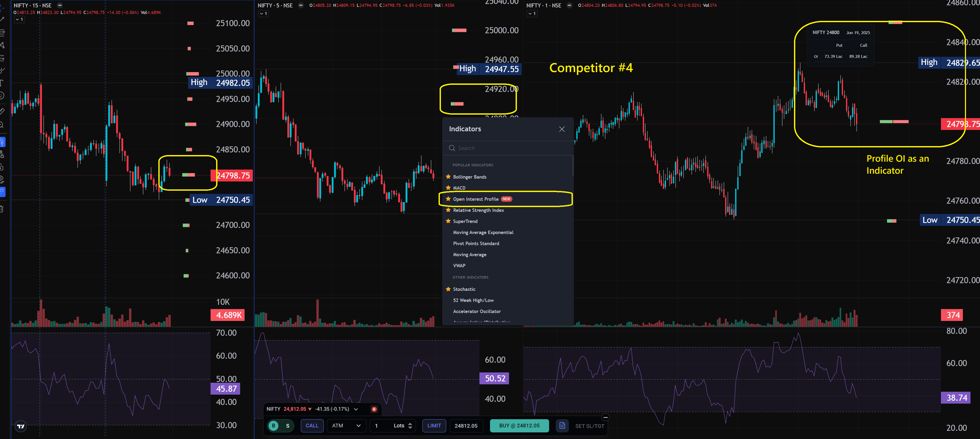The height and width of the screenshot is (439, 980).
Task: Collapse indicator legend on 1-minute chart
Action: pyautogui.click(x=532, y=13)
